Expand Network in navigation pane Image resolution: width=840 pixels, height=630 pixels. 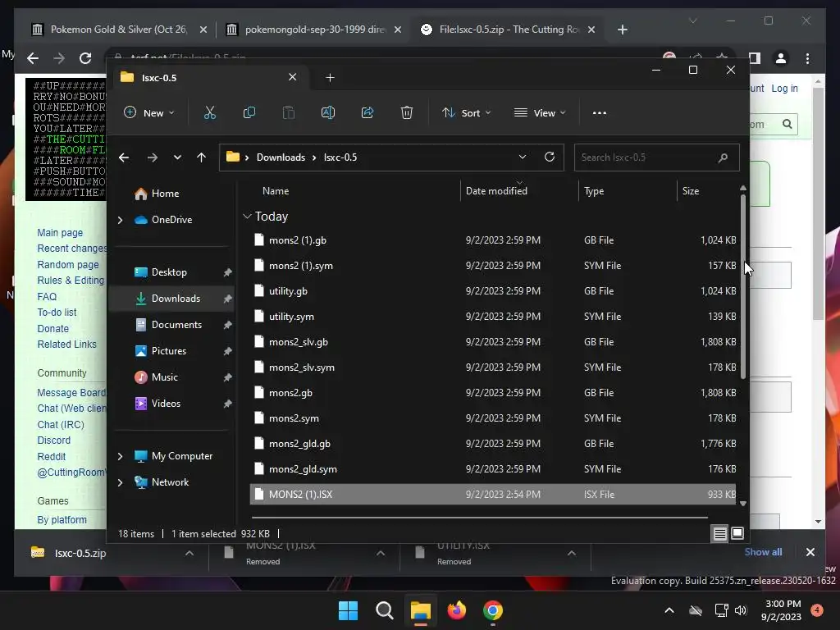pyautogui.click(x=120, y=482)
